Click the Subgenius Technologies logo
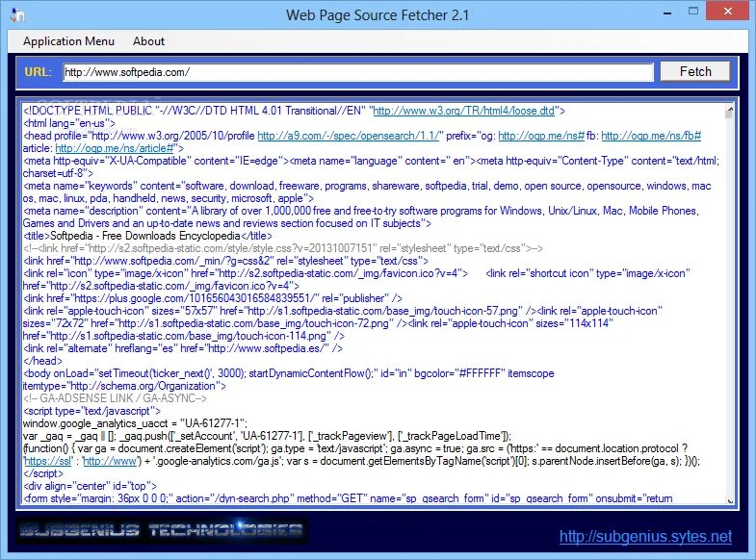Viewport: 756px width, 560px height. [x=162, y=530]
